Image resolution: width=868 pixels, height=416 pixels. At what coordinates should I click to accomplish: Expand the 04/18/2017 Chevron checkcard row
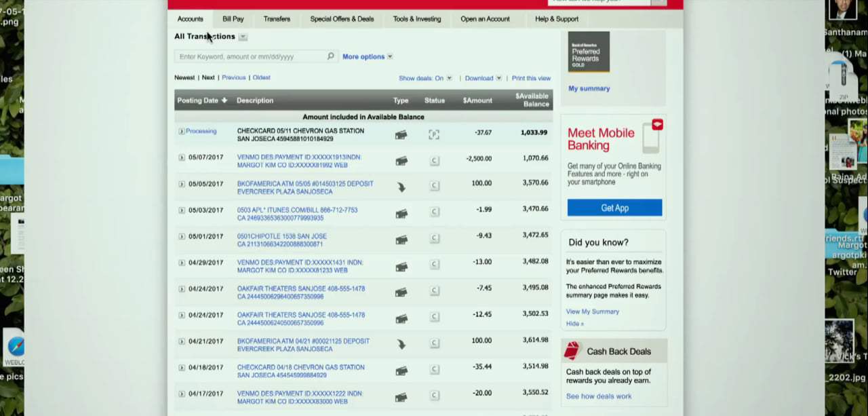pyautogui.click(x=181, y=368)
